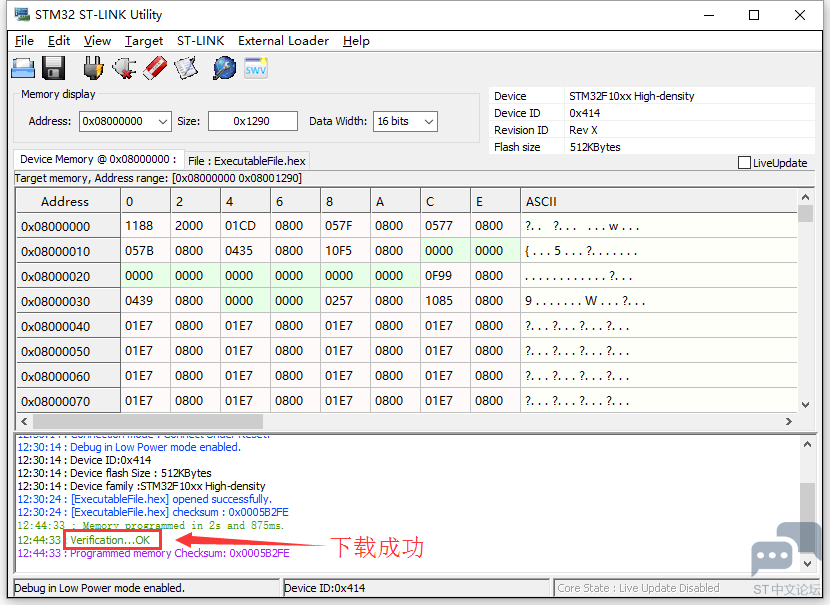
Task: Open the Help menu
Action: (x=356, y=41)
